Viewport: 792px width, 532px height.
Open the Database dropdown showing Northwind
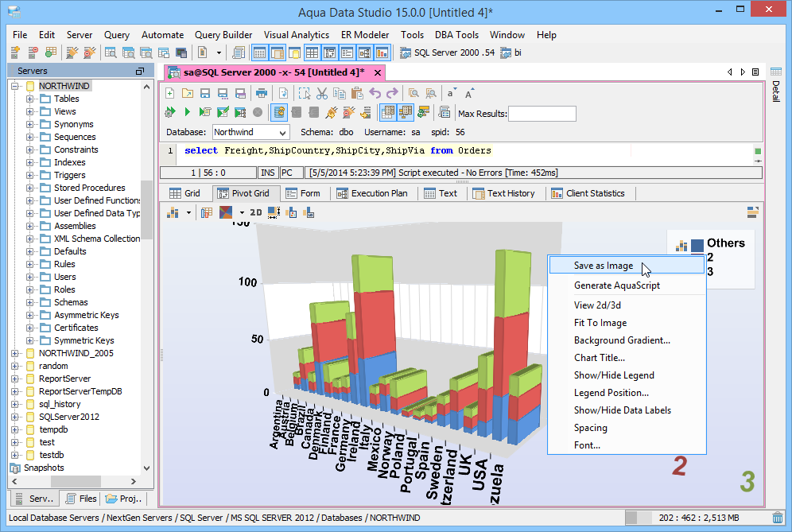[x=251, y=132]
